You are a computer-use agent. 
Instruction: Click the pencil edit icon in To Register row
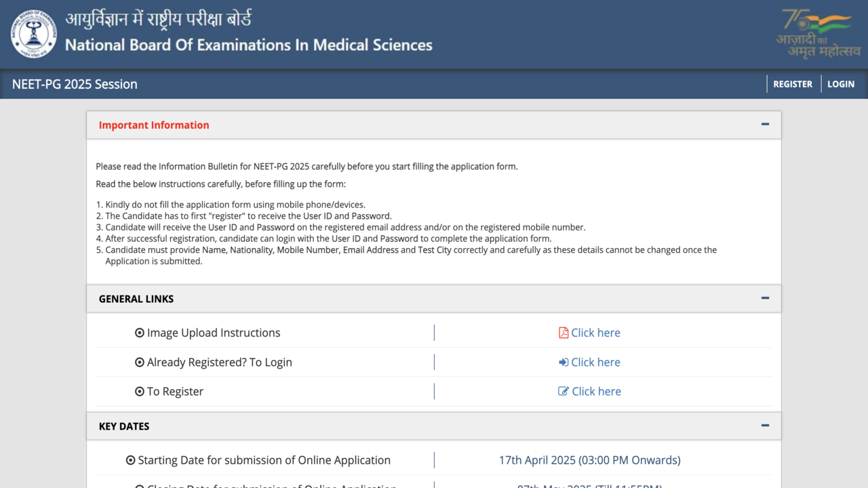point(563,392)
